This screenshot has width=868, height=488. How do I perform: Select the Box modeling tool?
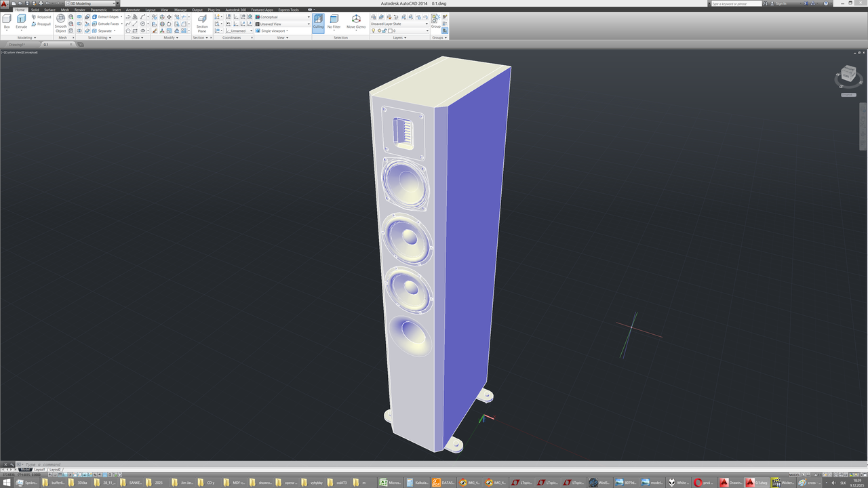click(x=7, y=22)
